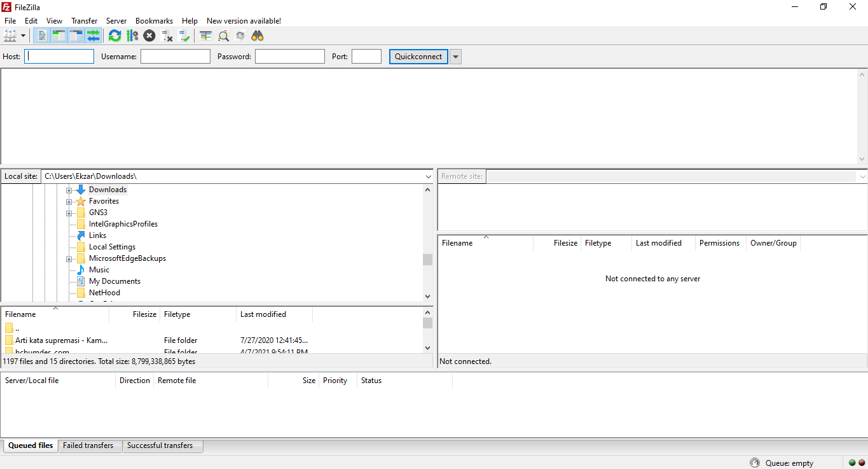Focus the Host input field

click(x=59, y=57)
